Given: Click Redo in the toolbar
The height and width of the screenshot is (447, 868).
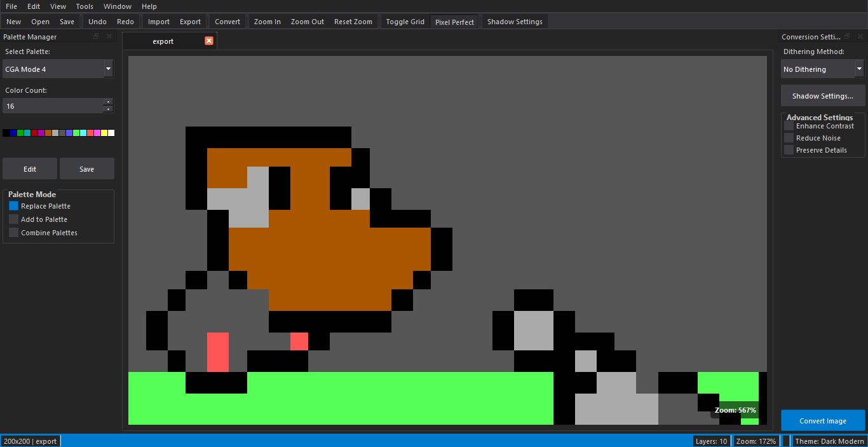Looking at the screenshot, I should point(125,22).
